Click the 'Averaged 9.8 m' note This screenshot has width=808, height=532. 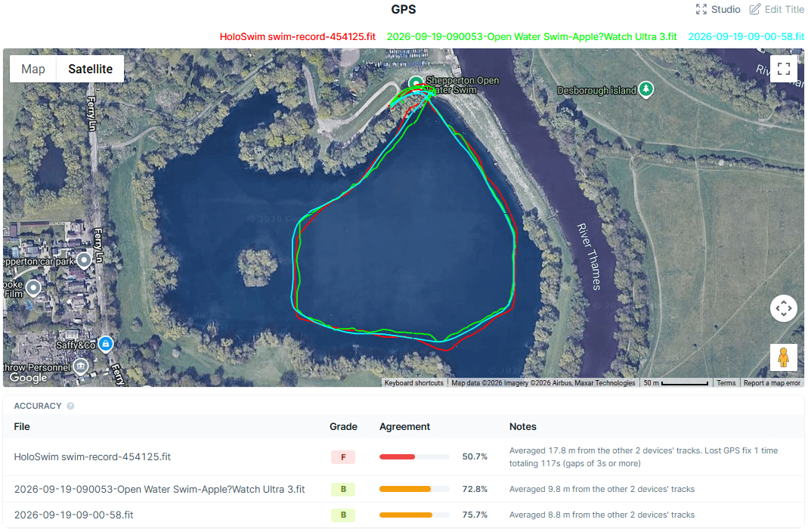602,489
